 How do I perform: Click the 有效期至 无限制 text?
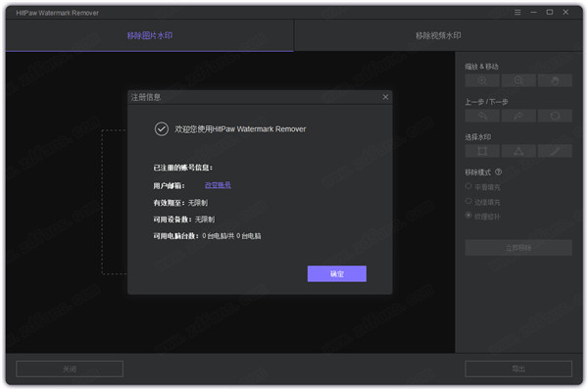pyautogui.click(x=180, y=203)
